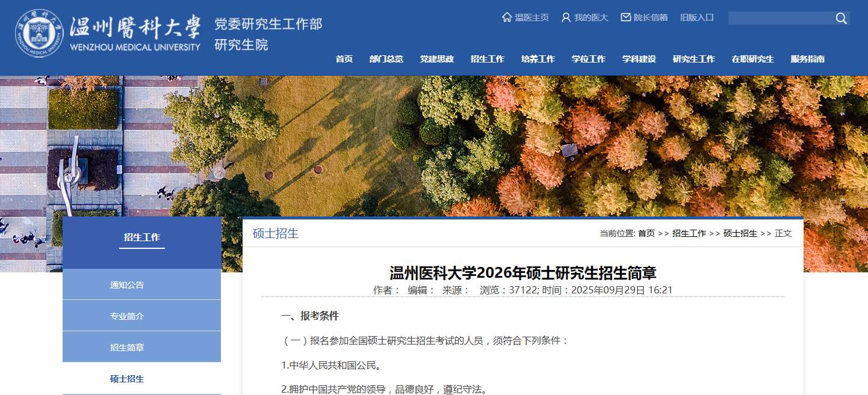Click the magnifier search icon

point(841,19)
